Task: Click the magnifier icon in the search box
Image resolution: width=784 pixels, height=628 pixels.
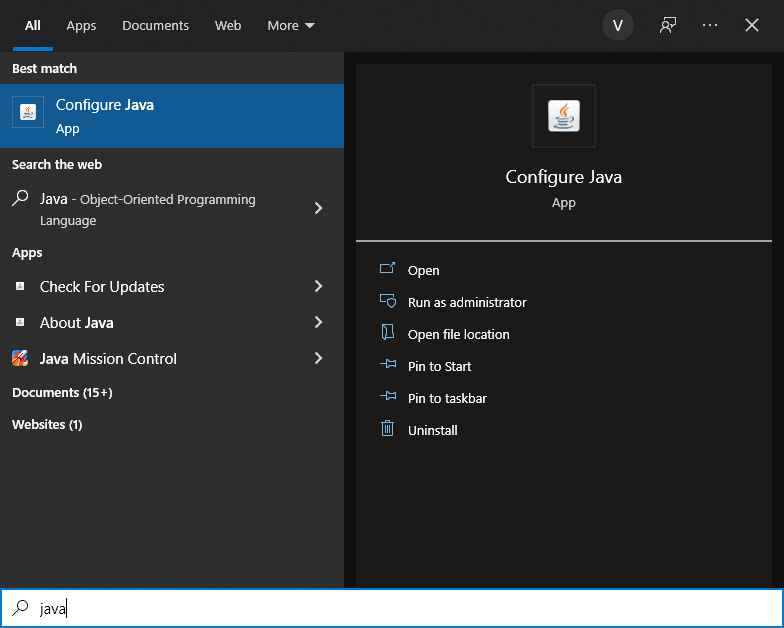Action: pyautogui.click(x=20, y=608)
